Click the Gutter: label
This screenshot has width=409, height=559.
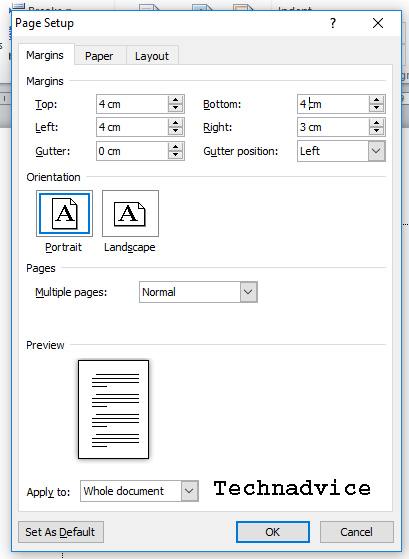(x=53, y=151)
